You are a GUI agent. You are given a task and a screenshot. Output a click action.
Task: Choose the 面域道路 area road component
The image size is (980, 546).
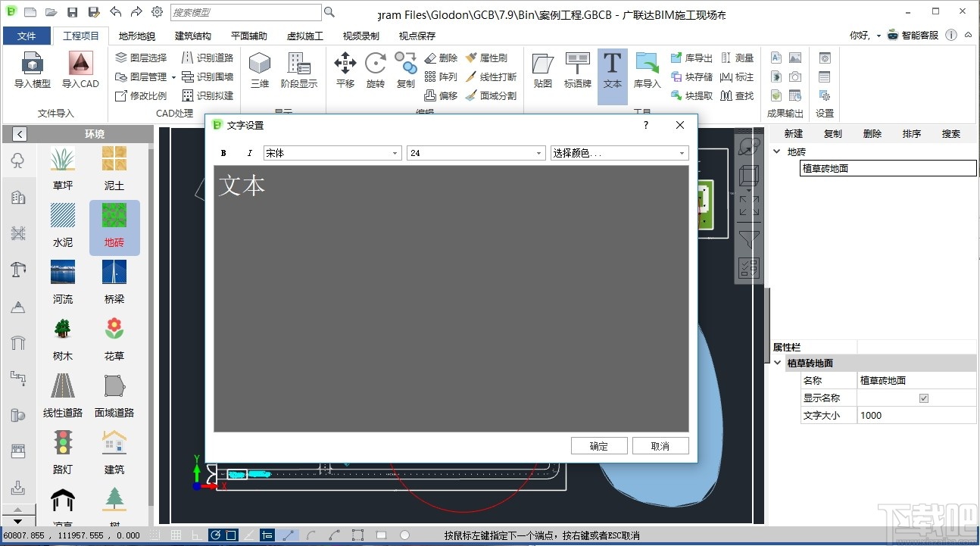click(x=114, y=396)
